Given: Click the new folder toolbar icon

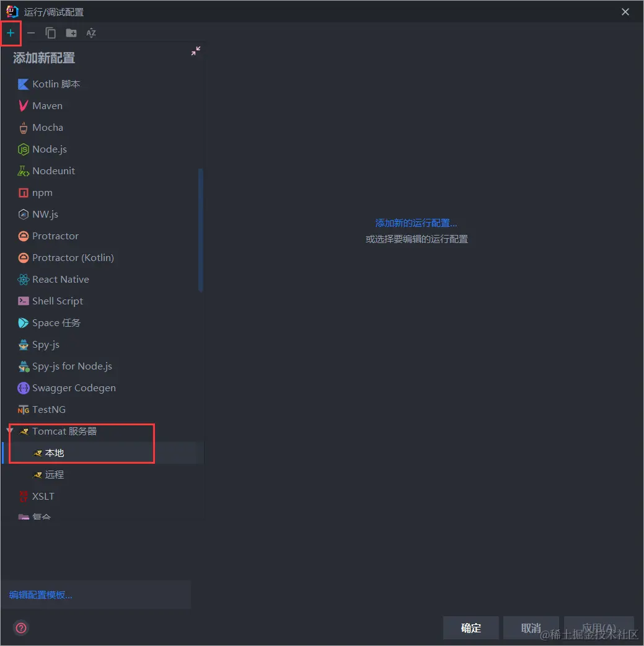Looking at the screenshot, I should (71, 33).
